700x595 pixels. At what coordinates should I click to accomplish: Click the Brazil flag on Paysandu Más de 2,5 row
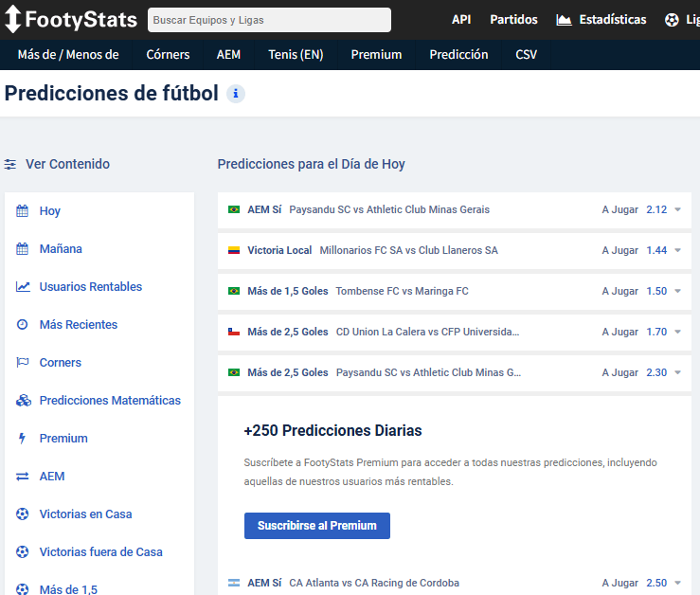pyautogui.click(x=234, y=372)
